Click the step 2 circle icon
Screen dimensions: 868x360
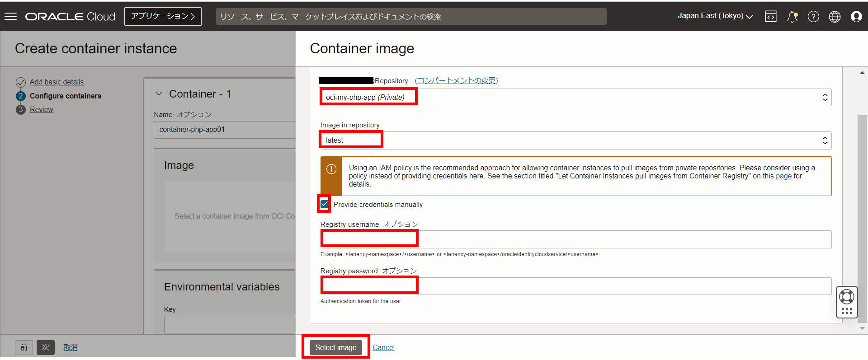pyautogui.click(x=21, y=96)
